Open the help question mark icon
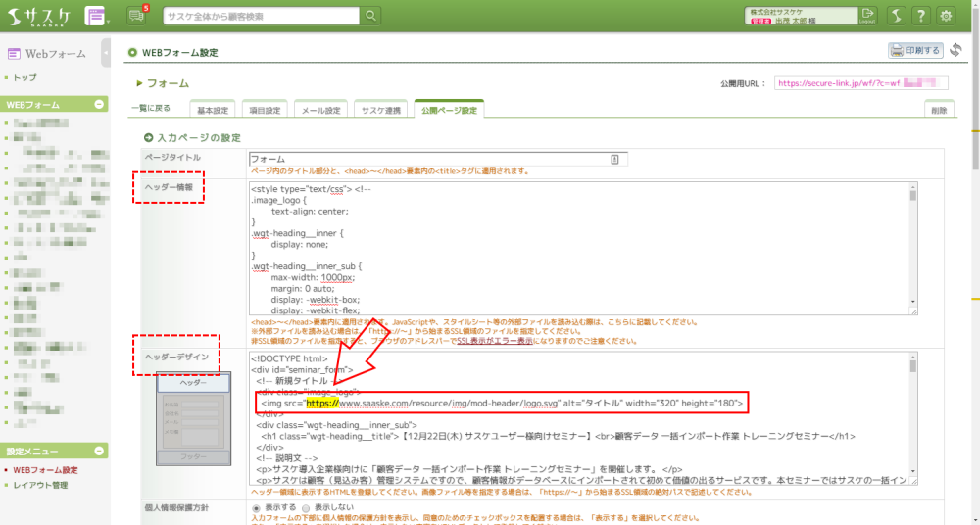The height and width of the screenshot is (525, 980). click(921, 16)
